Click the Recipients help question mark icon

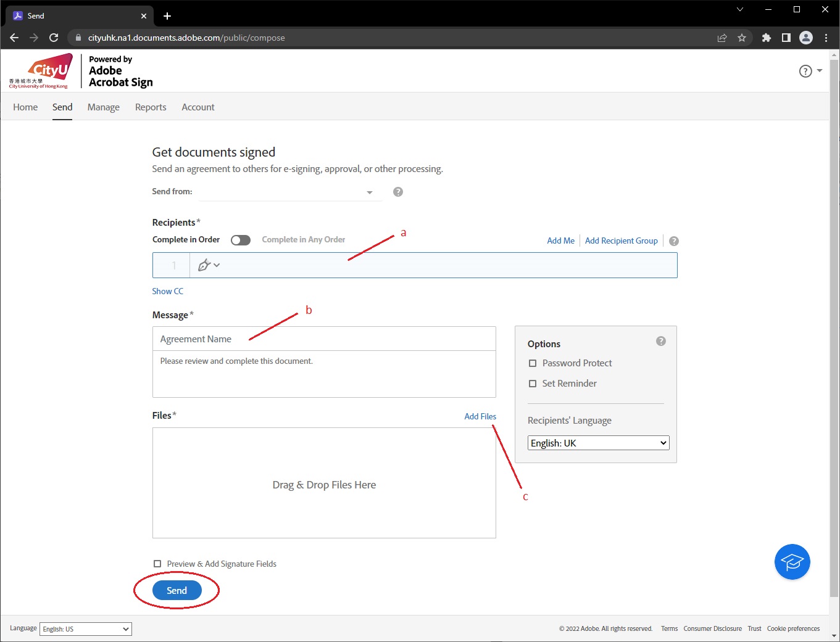674,241
